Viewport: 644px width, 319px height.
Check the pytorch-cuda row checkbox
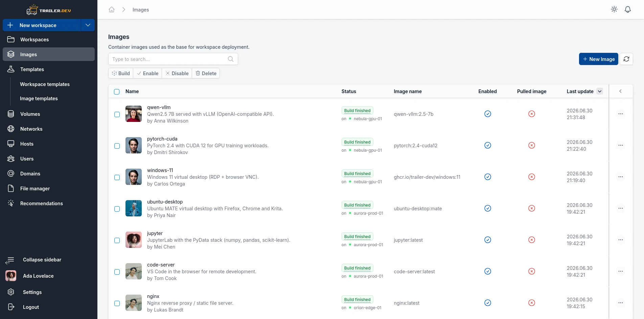tap(117, 146)
